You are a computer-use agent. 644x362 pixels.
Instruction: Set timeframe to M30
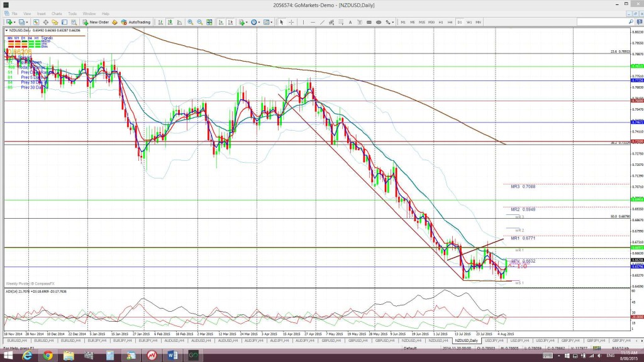(431, 22)
